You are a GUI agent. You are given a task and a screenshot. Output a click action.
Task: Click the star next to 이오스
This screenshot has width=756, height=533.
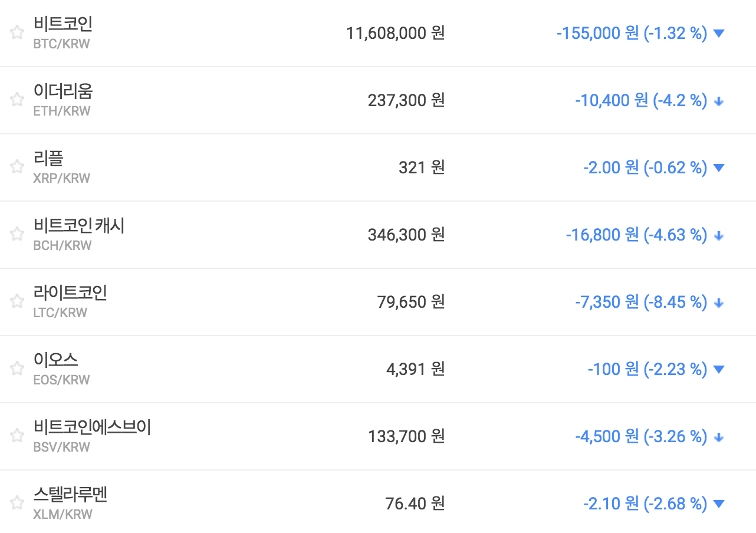point(17,369)
